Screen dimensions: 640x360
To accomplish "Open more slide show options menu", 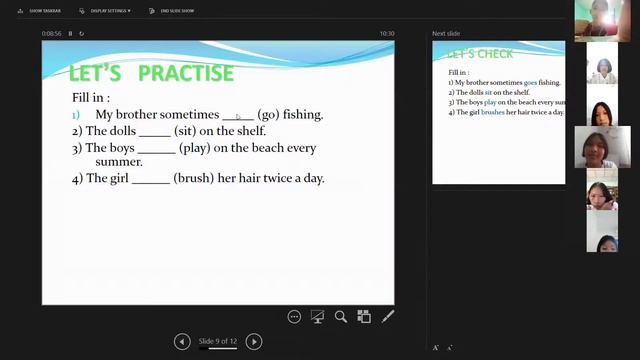I will coord(294,317).
